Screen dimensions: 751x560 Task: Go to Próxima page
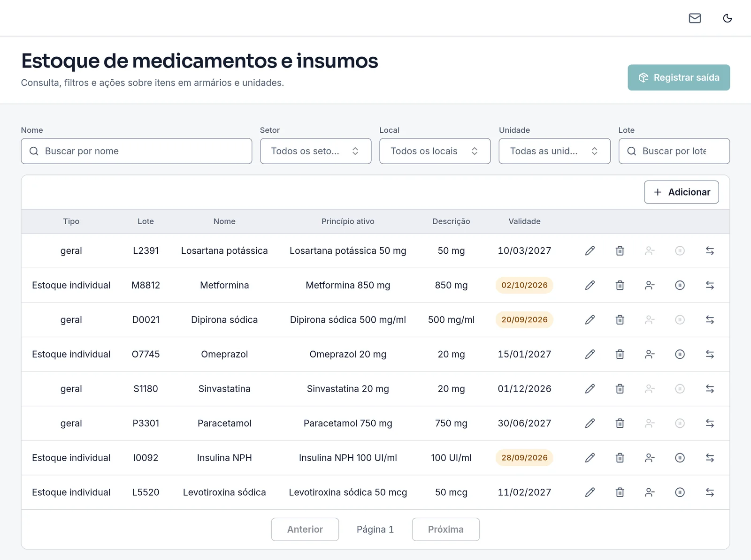tap(445, 530)
